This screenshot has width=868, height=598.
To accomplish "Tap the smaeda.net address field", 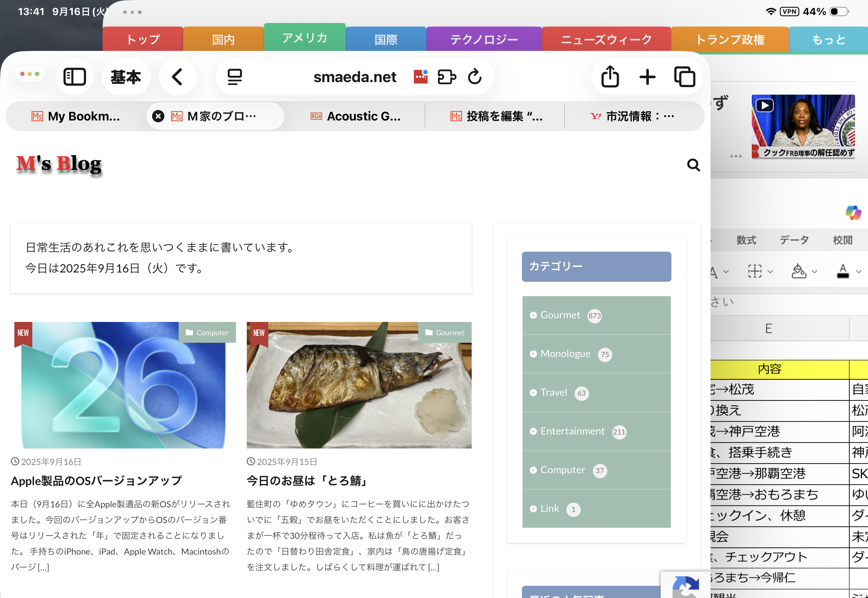I will [354, 77].
